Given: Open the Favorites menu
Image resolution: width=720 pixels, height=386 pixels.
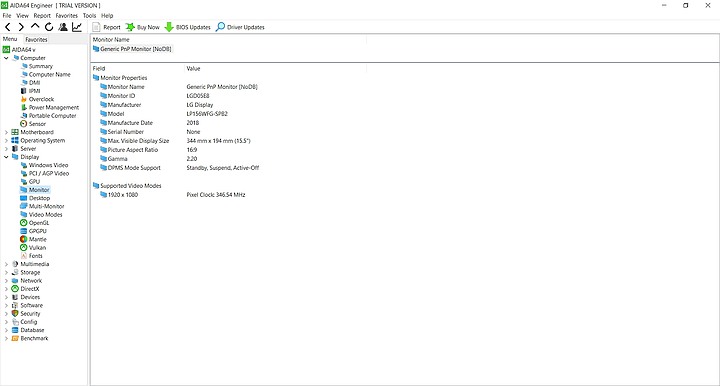Looking at the screenshot, I should click(x=67, y=16).
